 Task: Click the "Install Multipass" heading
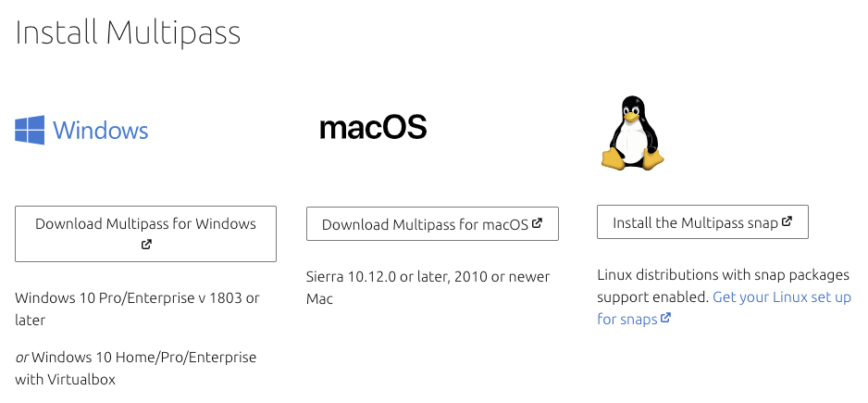[x=128, y=32]
